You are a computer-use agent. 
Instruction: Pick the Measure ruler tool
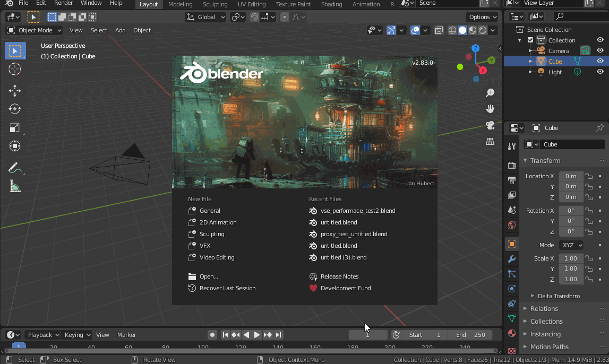[15, 186]
